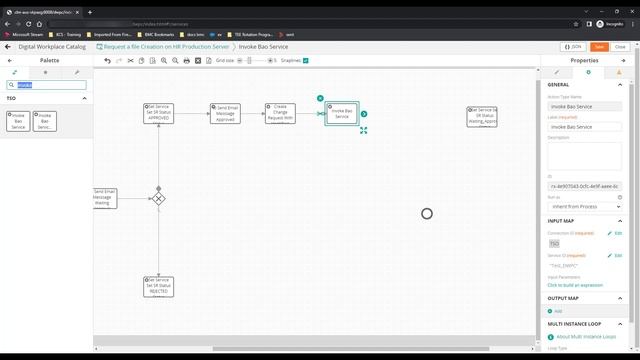Select the Invoke Bao Service node on canvas
Viewport: 640px width, 360px height.
[x=342, y=113]
